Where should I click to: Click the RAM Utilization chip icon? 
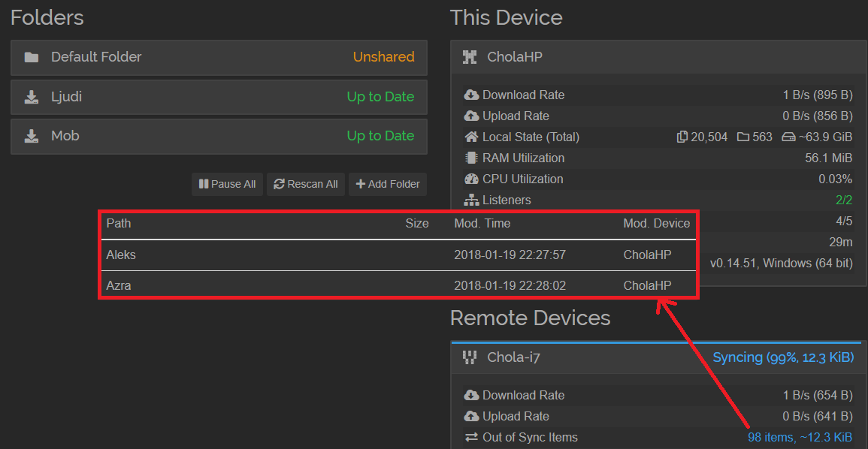471,158
